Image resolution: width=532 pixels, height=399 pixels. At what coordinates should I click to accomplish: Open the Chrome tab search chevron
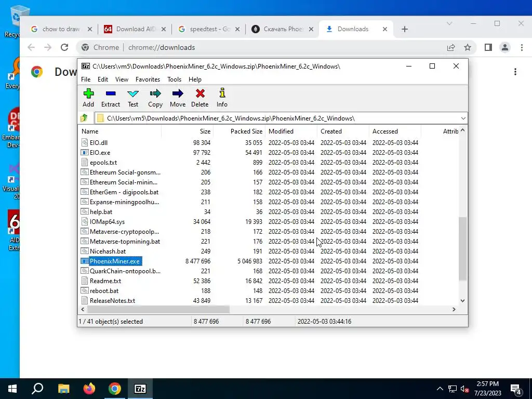coord(449,23)
